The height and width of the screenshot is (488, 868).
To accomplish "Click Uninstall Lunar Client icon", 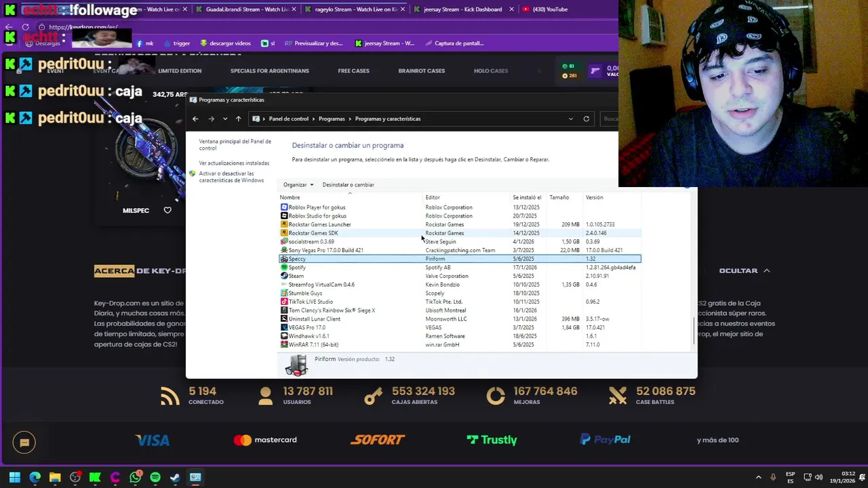I will point(284,319).
